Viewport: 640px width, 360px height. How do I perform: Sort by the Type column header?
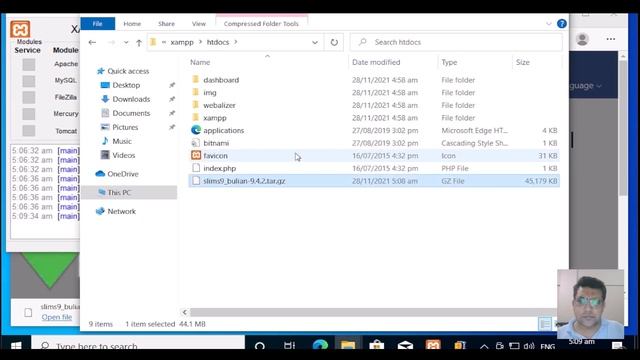click(449, 62)
